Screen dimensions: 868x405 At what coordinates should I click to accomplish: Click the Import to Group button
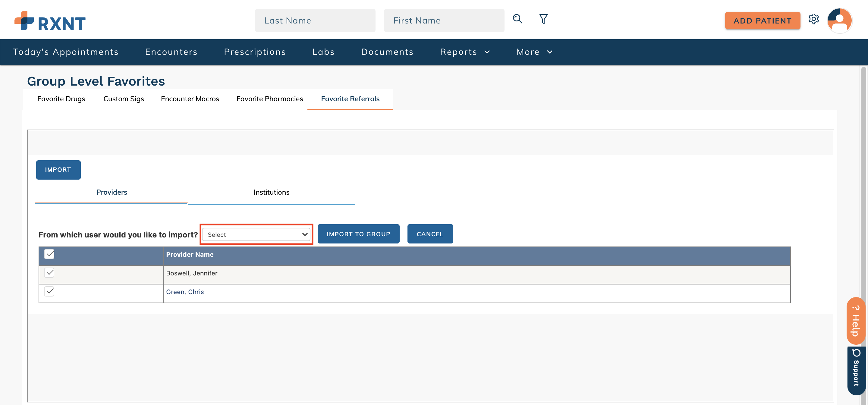coord(358,234)
